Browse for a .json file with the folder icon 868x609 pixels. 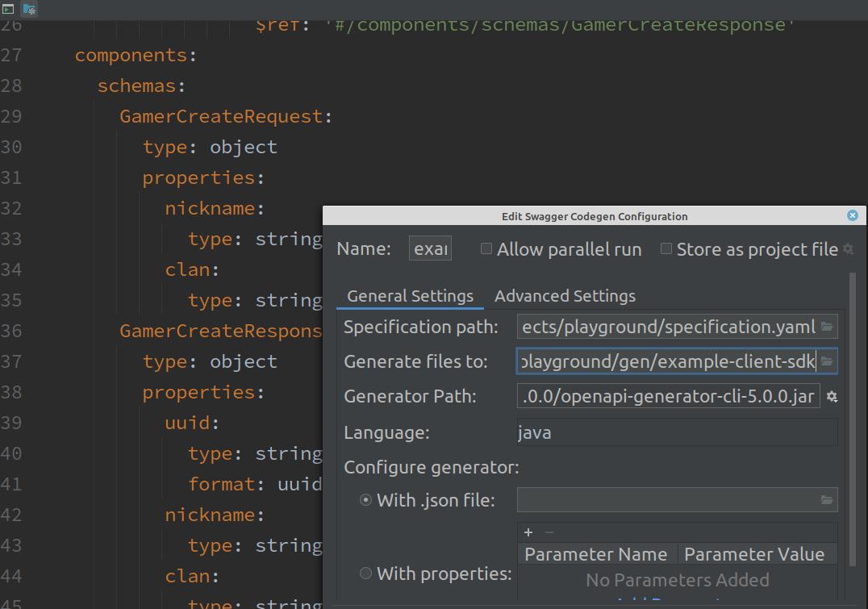click(827, 500)
